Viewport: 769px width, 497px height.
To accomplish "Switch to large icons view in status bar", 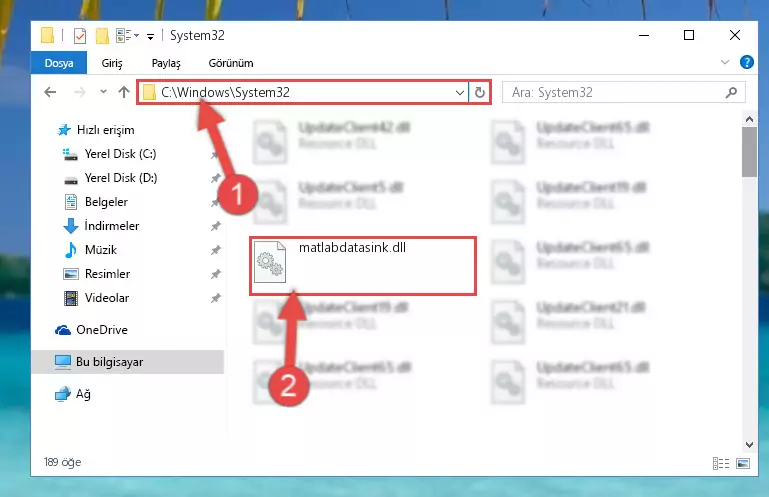I will (x=743, y=463).
